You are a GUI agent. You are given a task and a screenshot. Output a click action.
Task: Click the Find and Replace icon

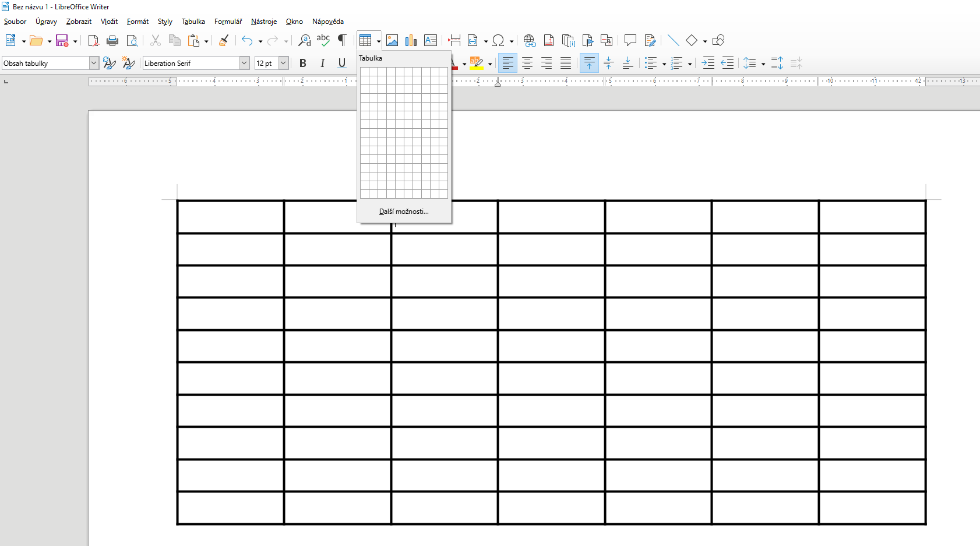[x=304, y=41]
